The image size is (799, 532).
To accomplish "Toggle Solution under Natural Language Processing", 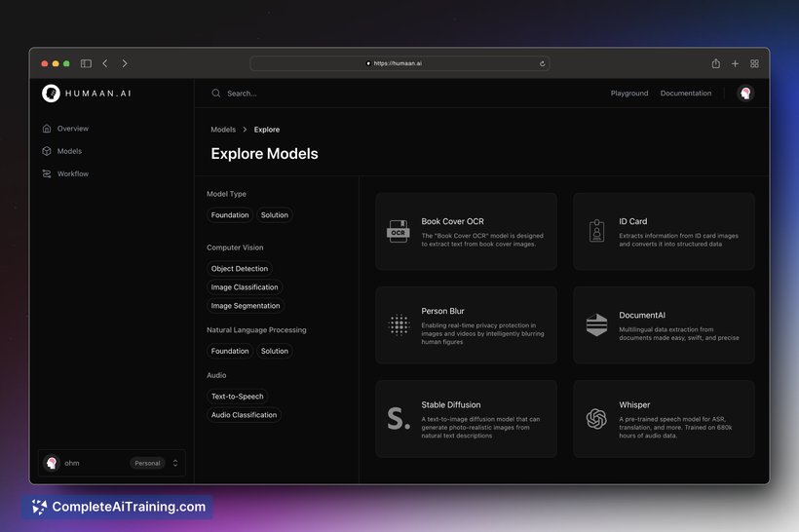I will [275, 351].
